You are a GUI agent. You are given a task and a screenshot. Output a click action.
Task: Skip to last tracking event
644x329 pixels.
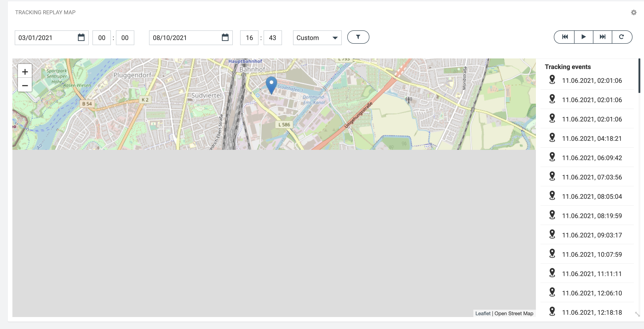click(603, 37)
